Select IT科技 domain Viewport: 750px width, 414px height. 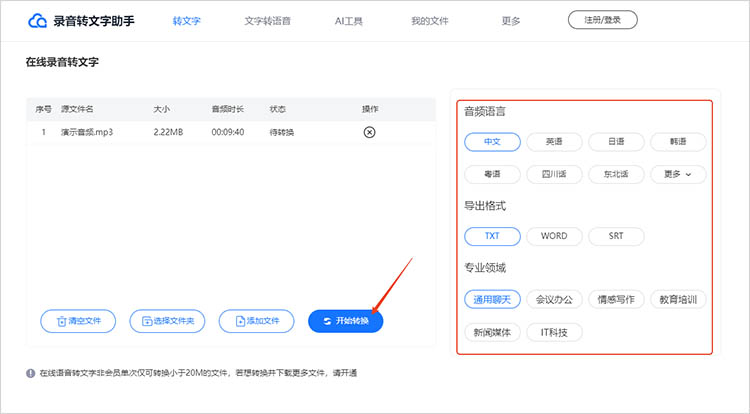pyautogui.click(x=554, y=332)
